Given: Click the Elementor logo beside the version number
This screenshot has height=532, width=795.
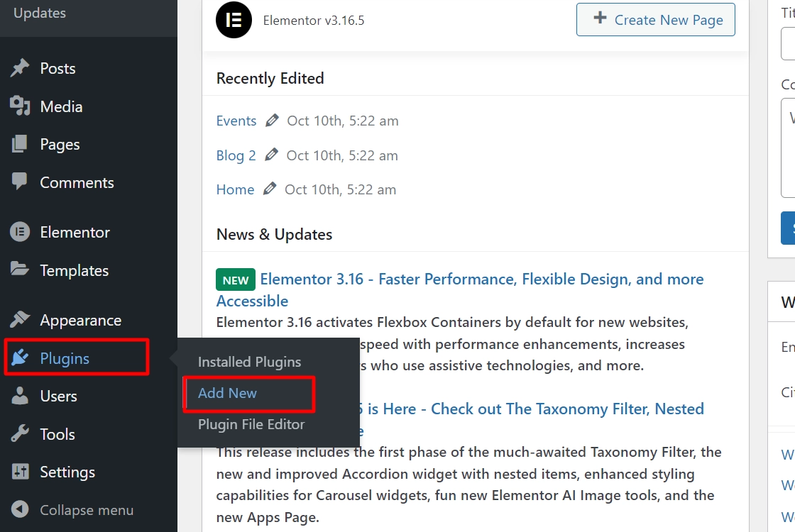Looking at the screenshot, I should [234, 21].
